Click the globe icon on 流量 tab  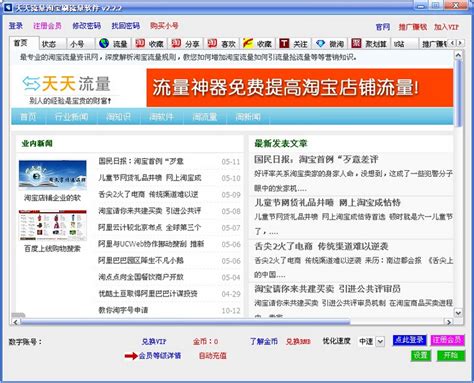[104, 43]
